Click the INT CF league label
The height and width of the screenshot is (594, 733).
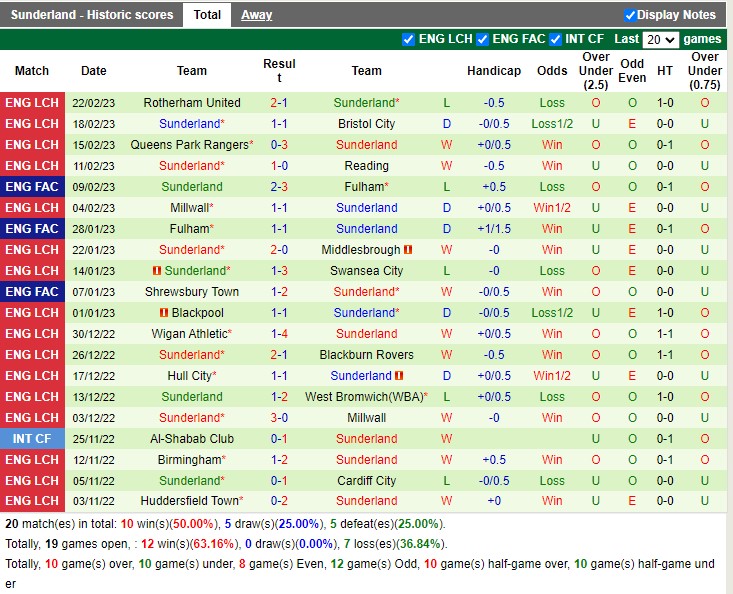pos(32,439)
